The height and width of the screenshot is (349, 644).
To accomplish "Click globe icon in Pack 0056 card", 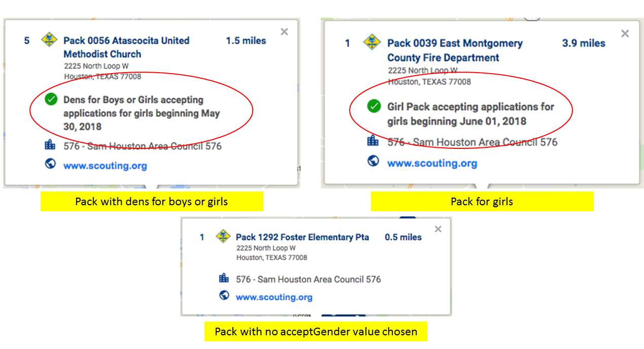I will click(x=50, y=165).
